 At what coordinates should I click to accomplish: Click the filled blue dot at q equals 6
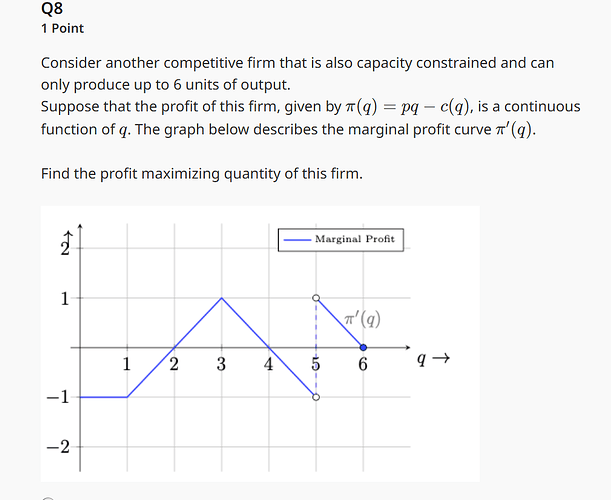click(x=363, y=348)
